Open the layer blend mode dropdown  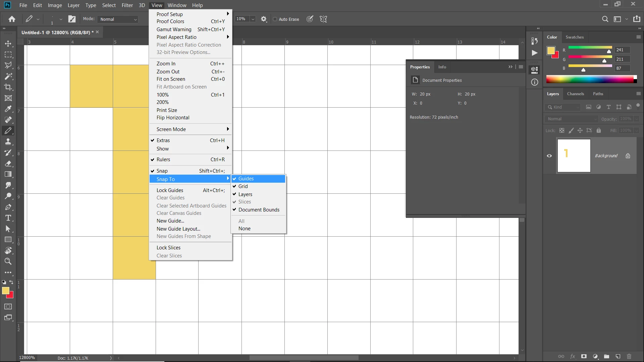[x=572, y=119]
